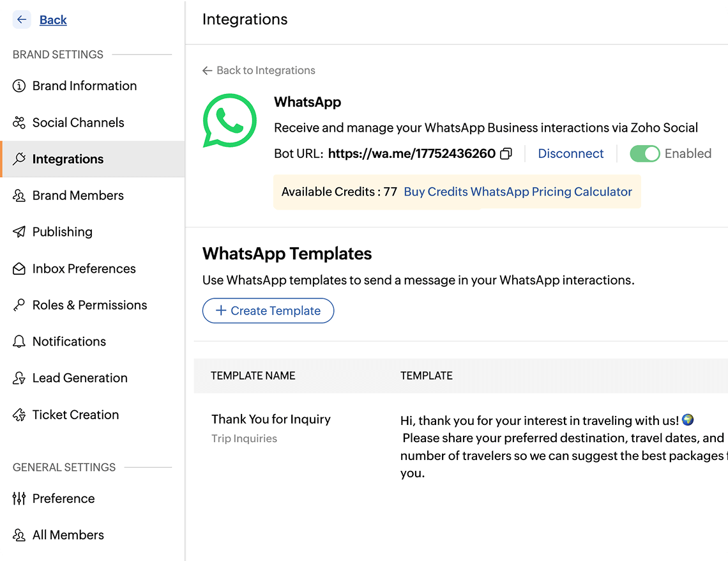The image size is (728, 561).
Task: Open Social Channels settings
Action: pyautogui.click(x=78, y=123)
